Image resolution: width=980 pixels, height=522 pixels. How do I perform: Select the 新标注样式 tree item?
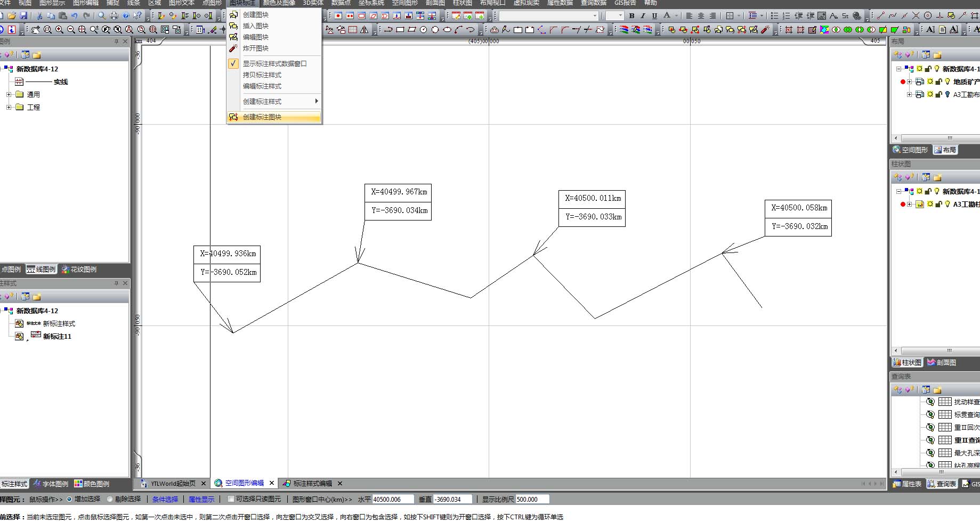[x=59, y=323]
